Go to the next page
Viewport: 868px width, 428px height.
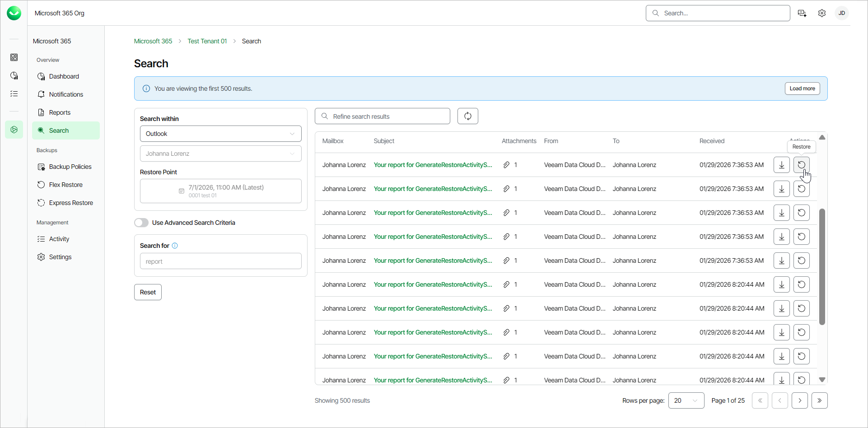click(x=800, y=400)
